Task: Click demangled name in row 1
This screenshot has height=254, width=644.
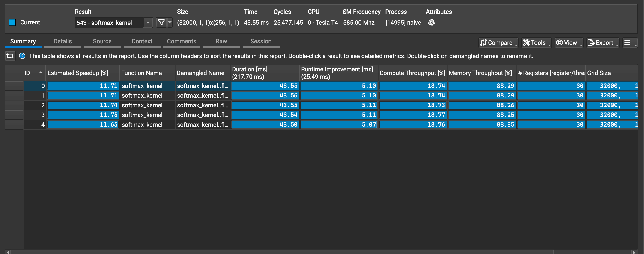Action: tap(203, 96)
